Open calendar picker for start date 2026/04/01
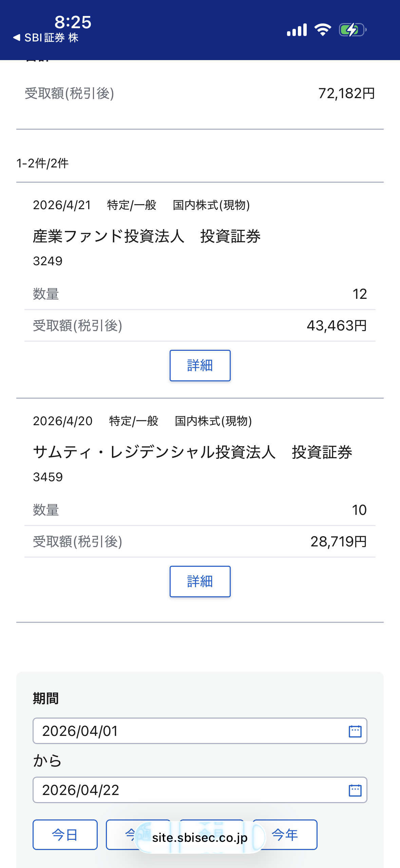400x868 pixels. (355, 731)
